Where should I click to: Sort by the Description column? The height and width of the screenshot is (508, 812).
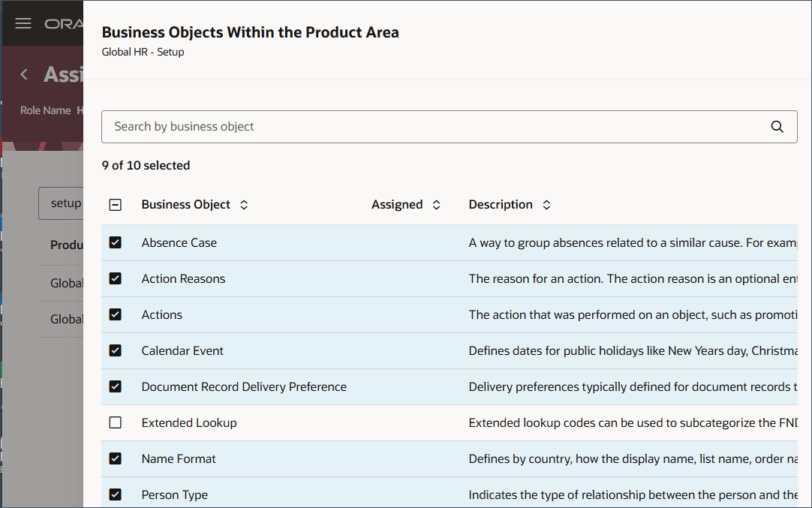[546, 205]
